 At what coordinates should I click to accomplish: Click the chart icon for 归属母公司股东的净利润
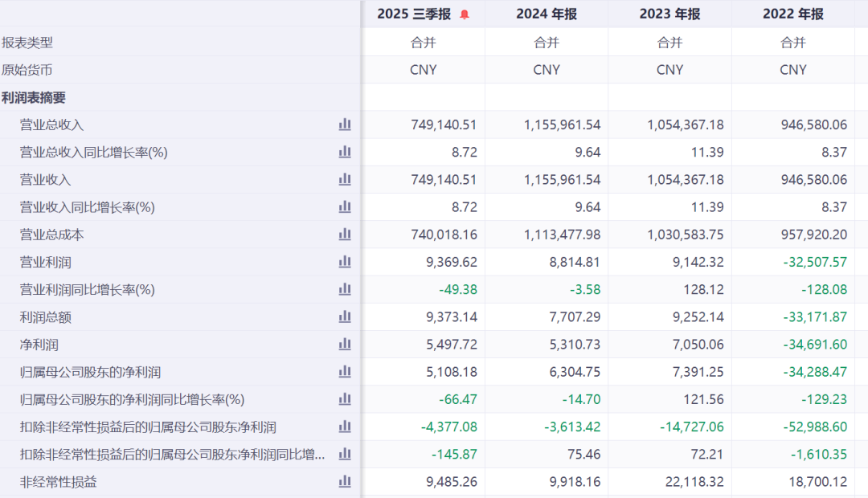coord(345,372)
